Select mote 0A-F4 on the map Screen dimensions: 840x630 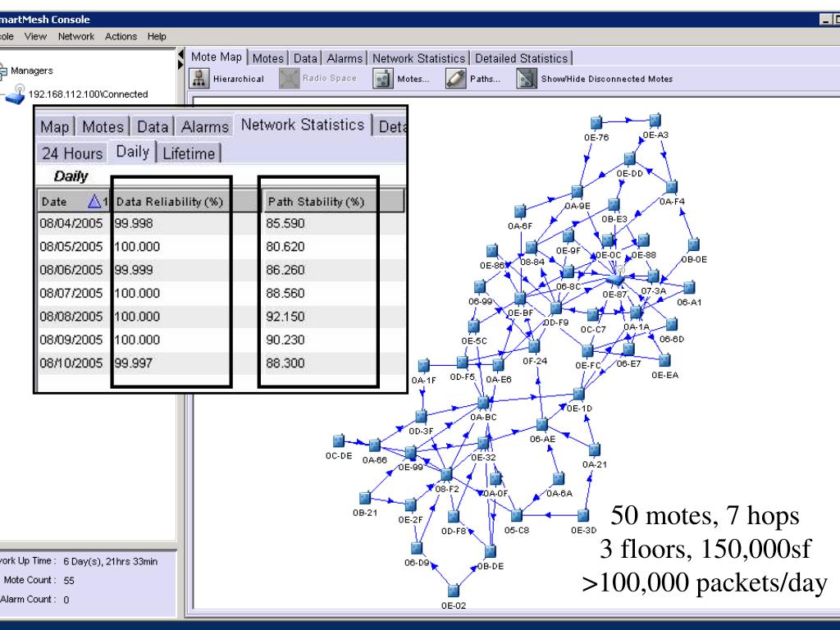671,186
